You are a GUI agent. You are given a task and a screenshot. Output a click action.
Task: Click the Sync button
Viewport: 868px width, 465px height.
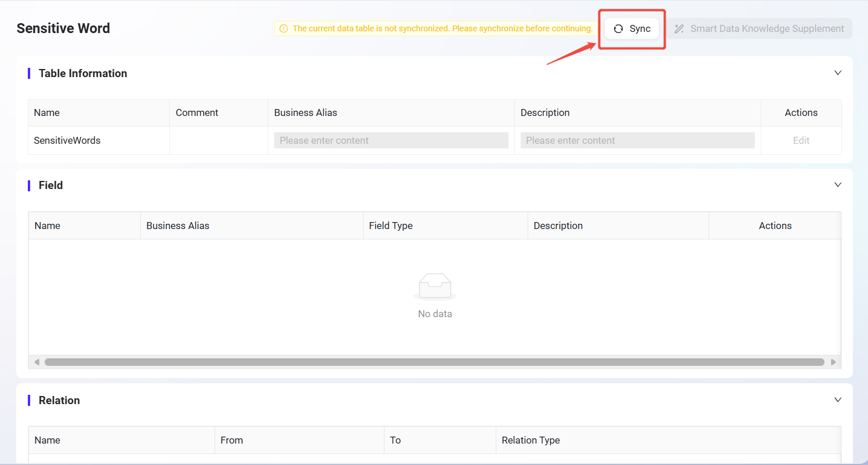632,29
